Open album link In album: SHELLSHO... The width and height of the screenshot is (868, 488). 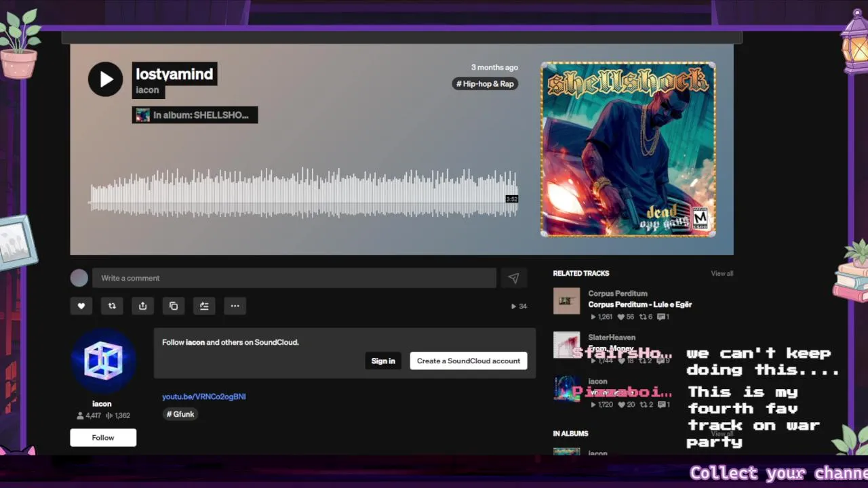(x=195, y=115)
